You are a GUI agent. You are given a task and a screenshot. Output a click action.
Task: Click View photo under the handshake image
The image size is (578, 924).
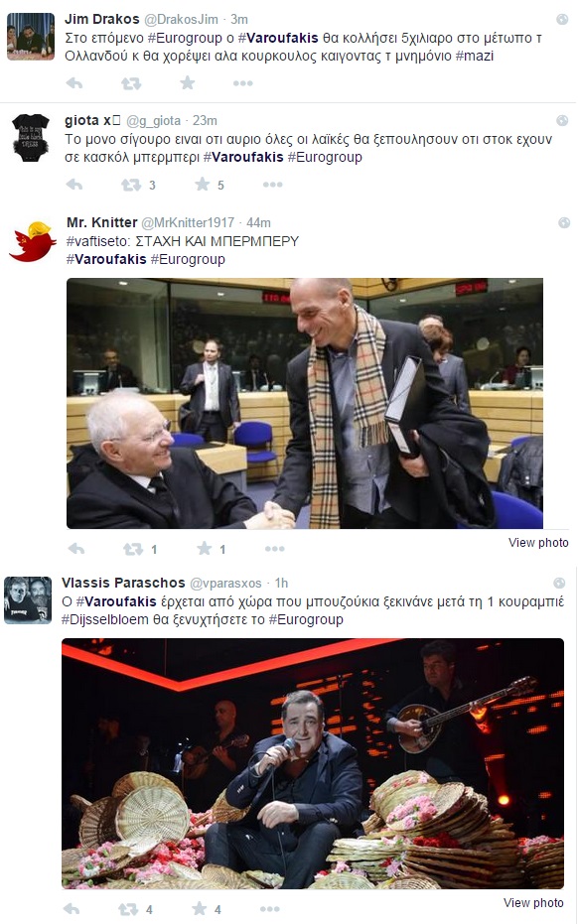pyautogui.click(x=538, y=543)
